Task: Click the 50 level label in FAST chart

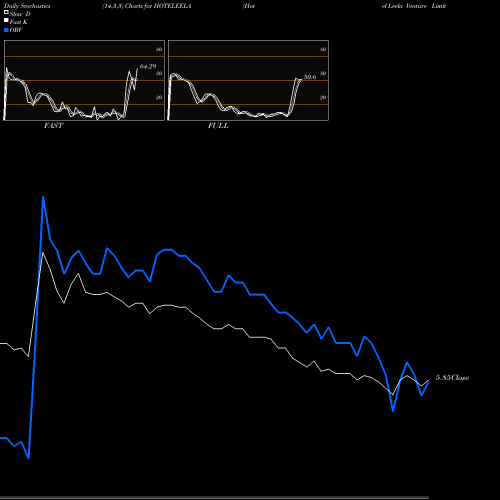Action: (x=159, y=73)
